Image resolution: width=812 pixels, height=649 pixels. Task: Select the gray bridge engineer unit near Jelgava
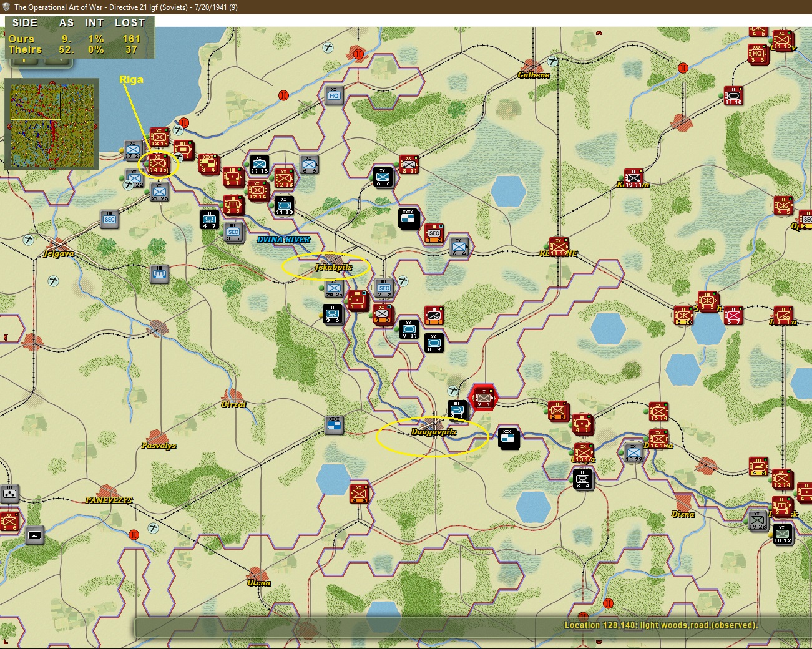pyautogui.click(x=159, y=273)
